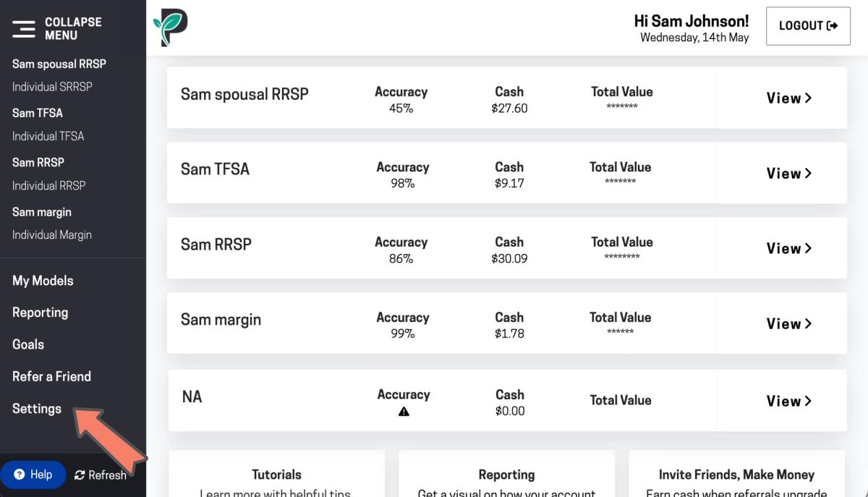The height and width of the screenshot is (497, 868).
Task: Open View for Sam margin account
Action: tap(788, 324)
